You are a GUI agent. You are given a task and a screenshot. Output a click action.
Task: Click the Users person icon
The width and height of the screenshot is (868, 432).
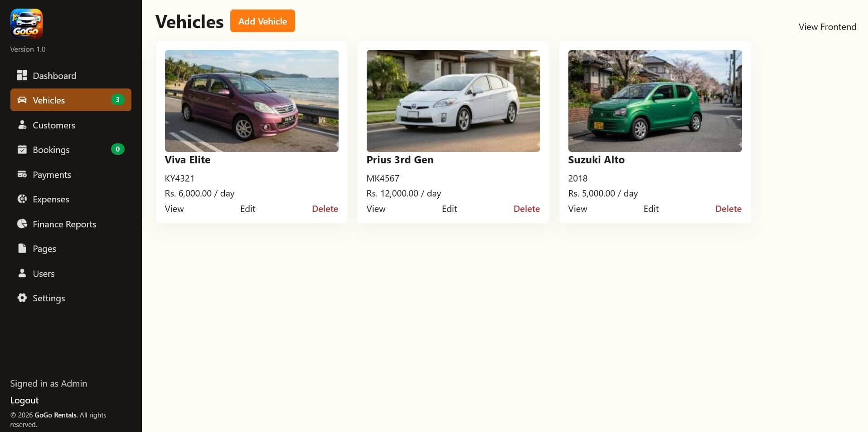tap(22, 273)
